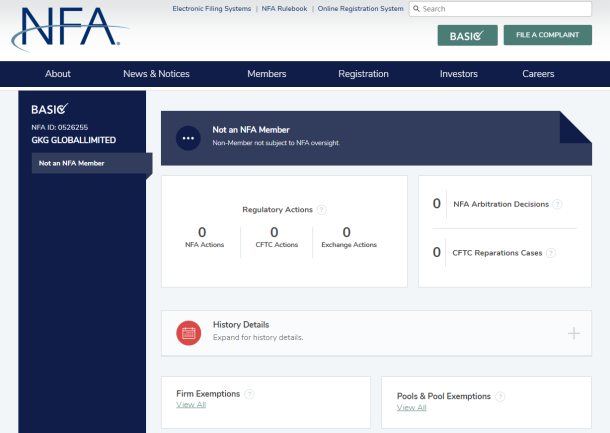Click NFA Arbitration Decisions label
The width and height of the screenshot is (610, 433).
(501, 204)
